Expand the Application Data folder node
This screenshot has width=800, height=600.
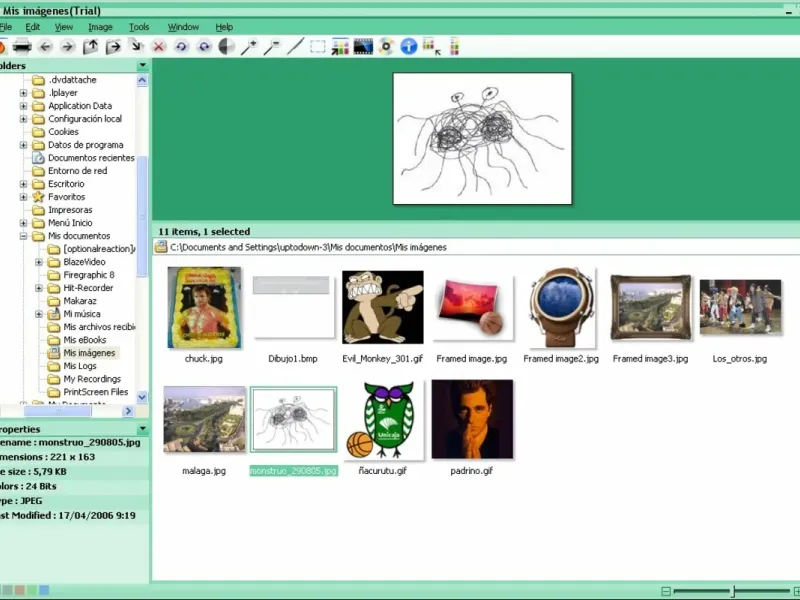tap(23, 106)
